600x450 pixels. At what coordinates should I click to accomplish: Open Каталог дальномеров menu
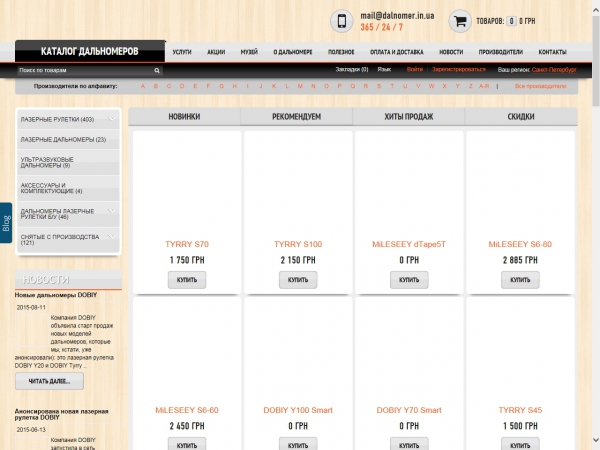[90, 51]
